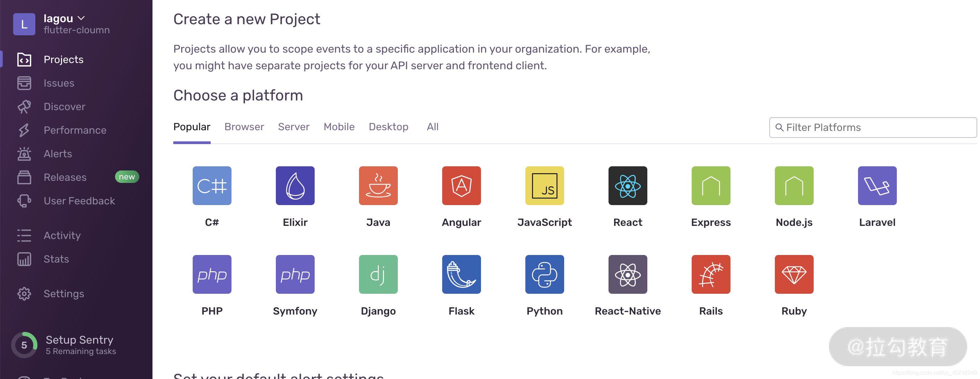Go to the Performance page
The height and width of the screenshot is (379, 980).
pos(75,130)
